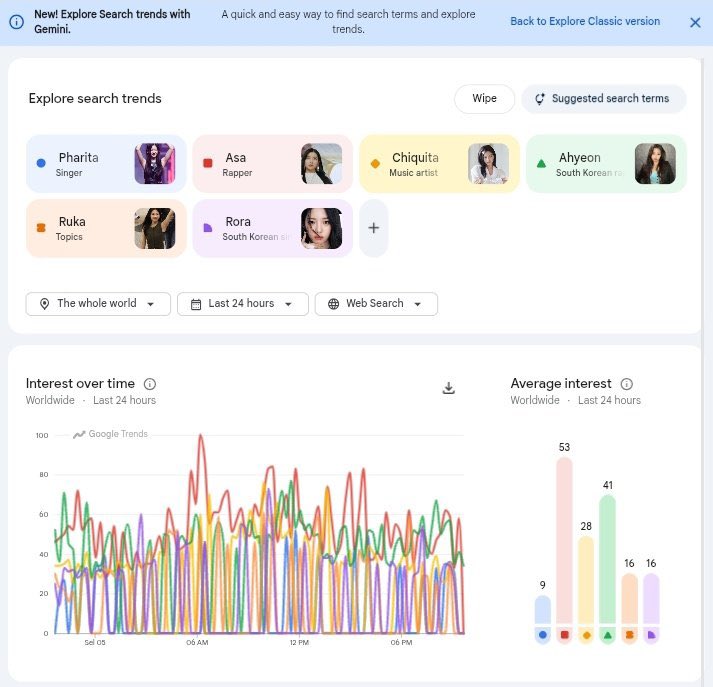The image size is (713, 687).
Task: Click the 06 PM label on the time axis
Action: point(401,642)
